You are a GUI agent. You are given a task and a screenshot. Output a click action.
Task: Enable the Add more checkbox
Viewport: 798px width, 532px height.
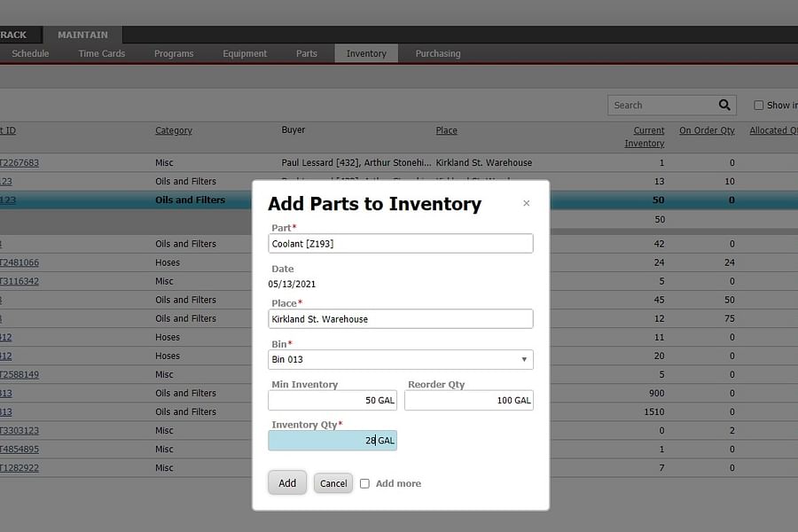tap(364, 483)
